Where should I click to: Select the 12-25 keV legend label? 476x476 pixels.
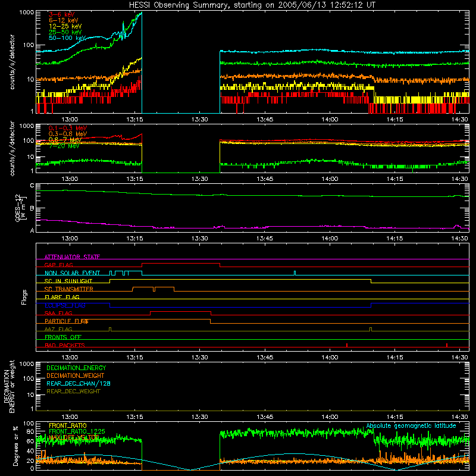tap(65, 26)
